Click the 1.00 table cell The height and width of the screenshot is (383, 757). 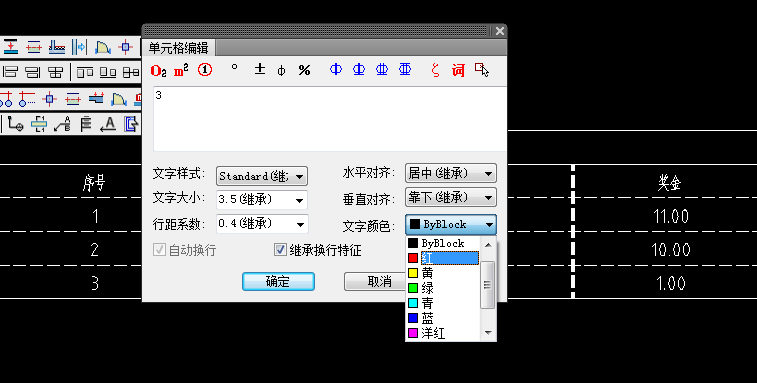(671, 283)
